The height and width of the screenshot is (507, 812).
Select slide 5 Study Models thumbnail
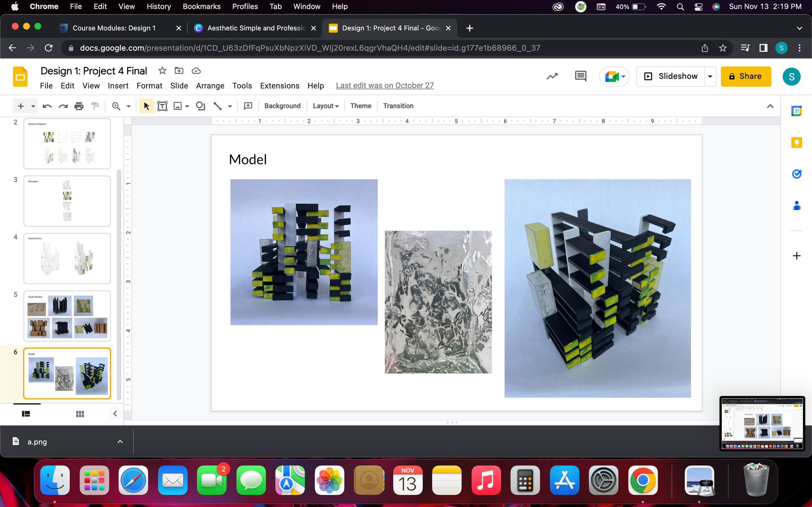(x=67, y=316)
